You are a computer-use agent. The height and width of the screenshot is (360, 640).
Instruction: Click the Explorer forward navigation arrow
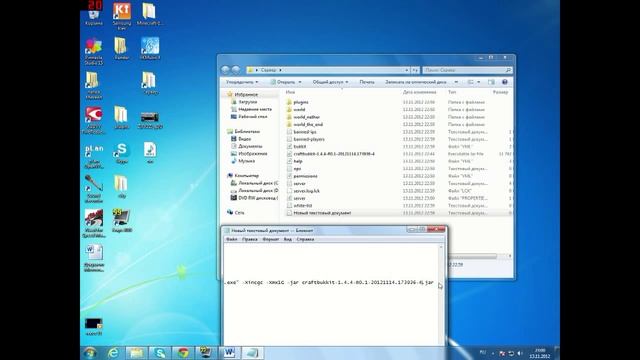tap(236, 70)
